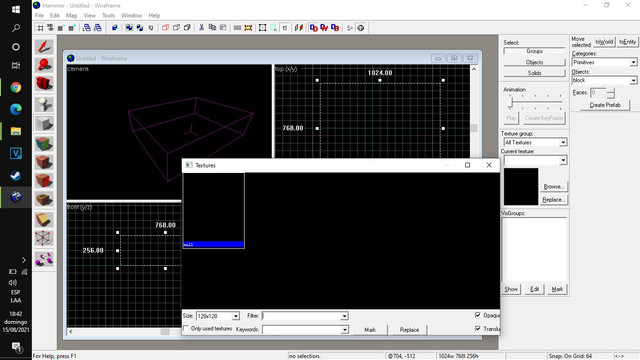Image resolution: width=640 pixels, height=360 pixels.
Task: Toggle the 2D grid icon
Action: [x=40, y=28]
